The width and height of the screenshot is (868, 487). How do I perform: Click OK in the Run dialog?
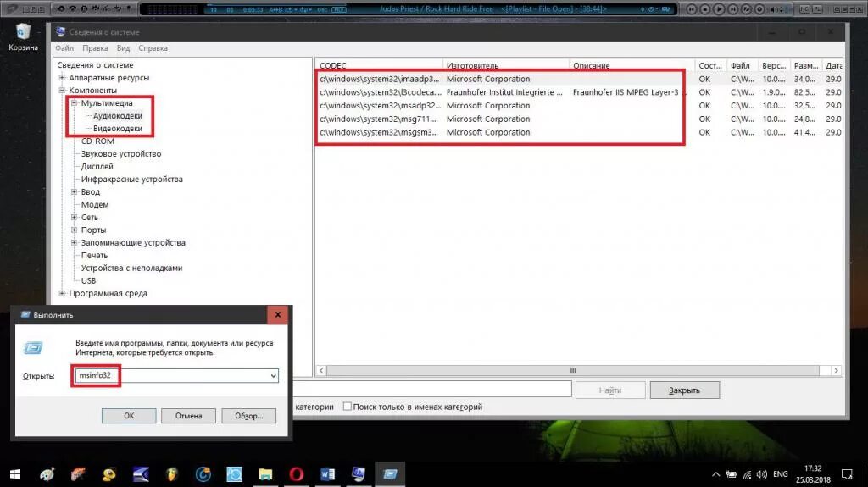click(x=129, y=416)
